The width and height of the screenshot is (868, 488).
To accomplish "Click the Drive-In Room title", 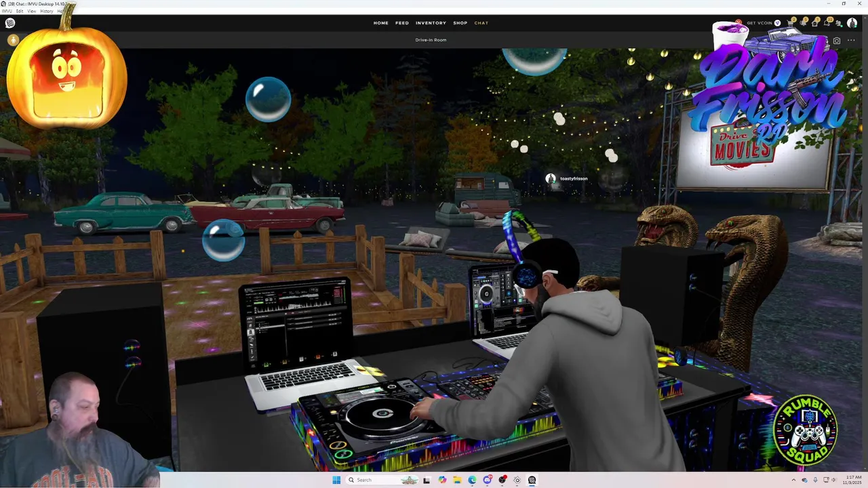I will (x=431, y=40).
